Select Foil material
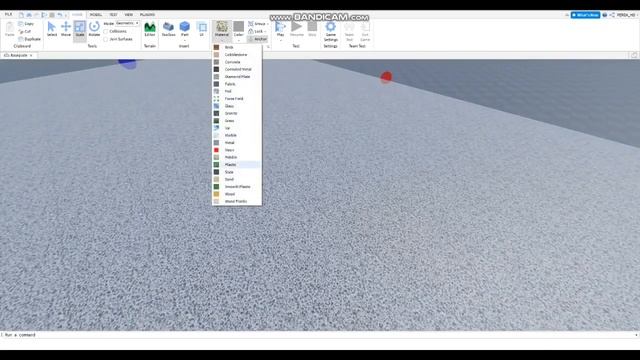Viewport: 640px width, 360px height. point(237,91)
